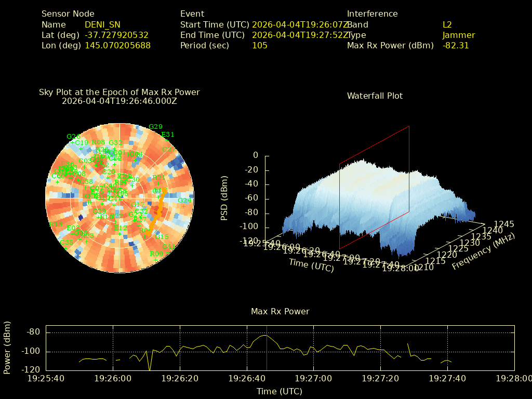Image resolution: width=532 pixels, height=399 pixels.
Task: Click the 19:27:00 tick on bottom time axis
Action: (x=313, y=379)
